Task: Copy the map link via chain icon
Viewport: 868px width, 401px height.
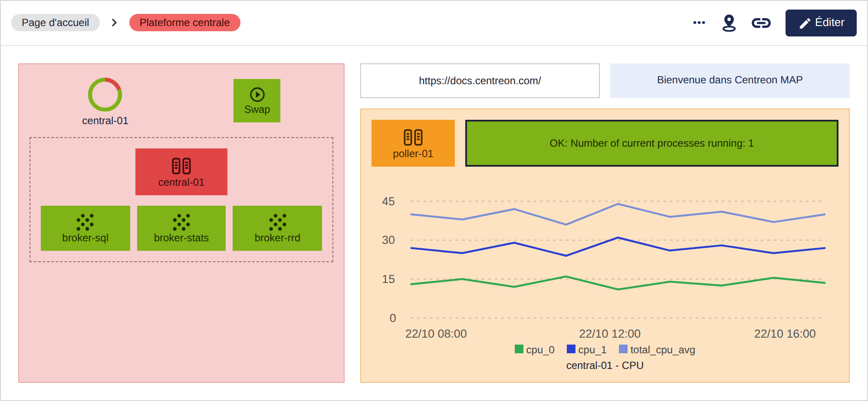Action: 761,23
